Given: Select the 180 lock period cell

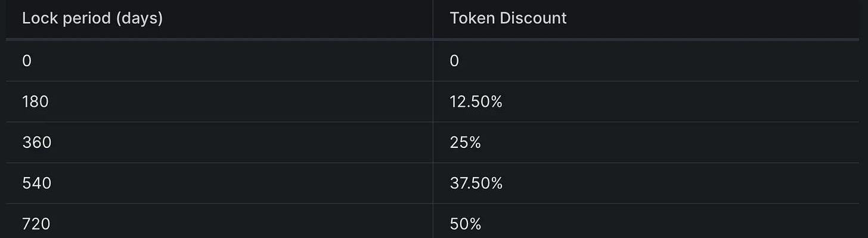Looking at the screenshot, I should click(x=35, y=102).
